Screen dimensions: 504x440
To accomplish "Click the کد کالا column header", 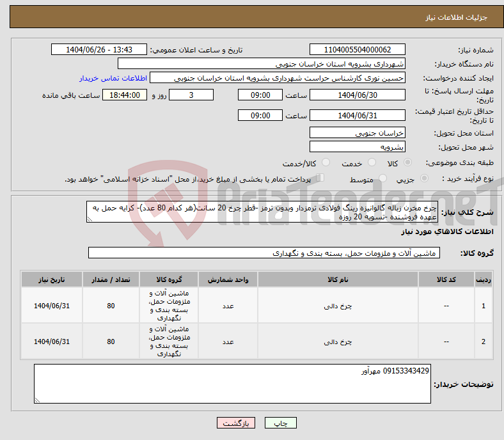I will pos(446,279).
